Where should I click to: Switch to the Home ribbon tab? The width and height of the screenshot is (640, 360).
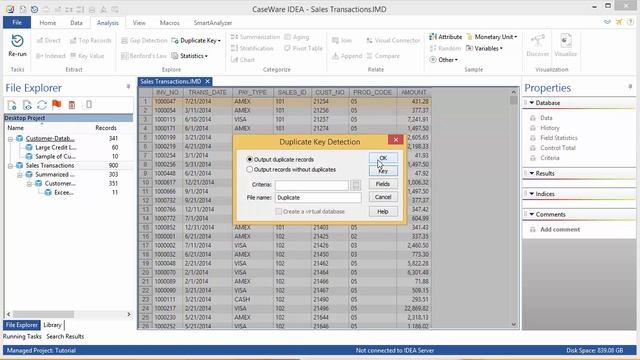48,23
